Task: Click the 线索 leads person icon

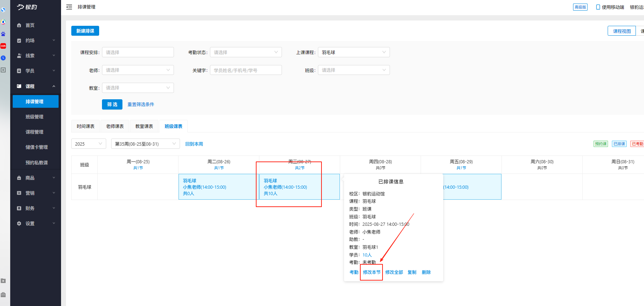Action: pyautogui.click(x=19, y=56)
